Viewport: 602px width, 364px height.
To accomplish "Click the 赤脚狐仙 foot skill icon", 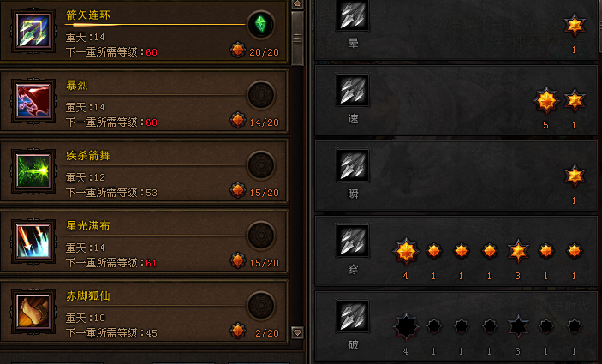I will 33,312.
